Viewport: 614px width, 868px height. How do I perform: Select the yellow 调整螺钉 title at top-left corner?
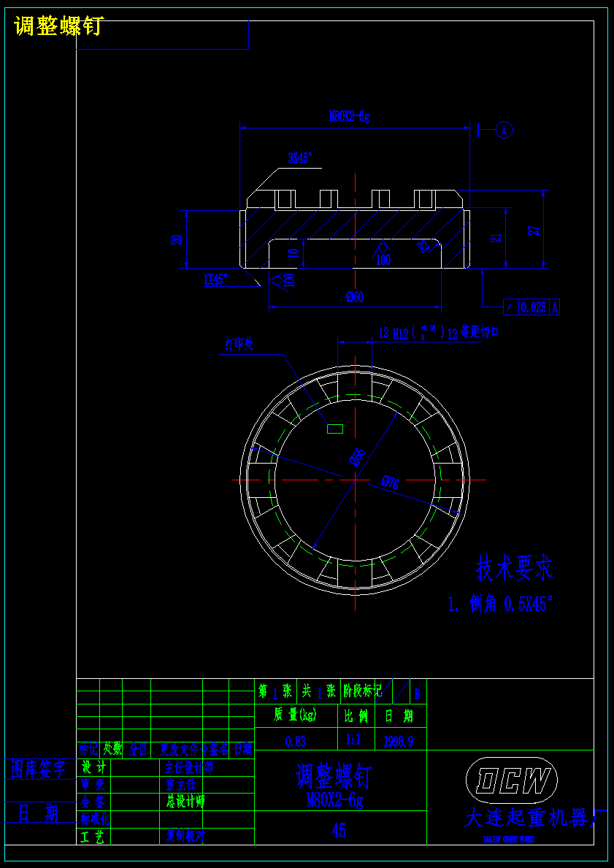[58, 26]
